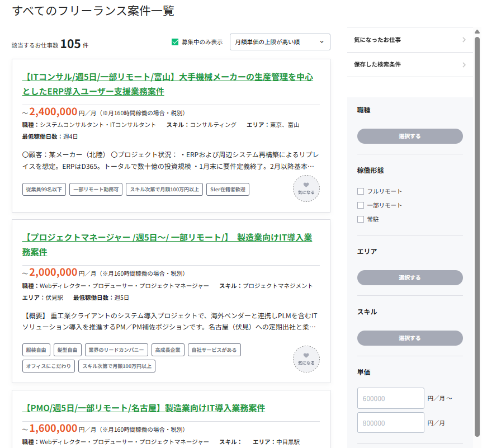
Task: Favorite the ERP導入 job via heart icon
Action: (x=306, y=189)
